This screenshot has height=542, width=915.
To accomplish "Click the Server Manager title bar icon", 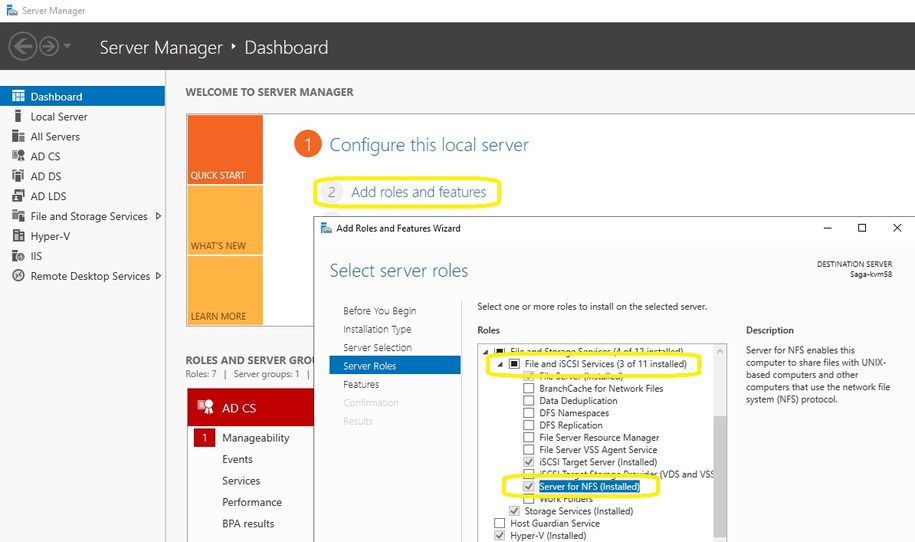I will [12, 10].
